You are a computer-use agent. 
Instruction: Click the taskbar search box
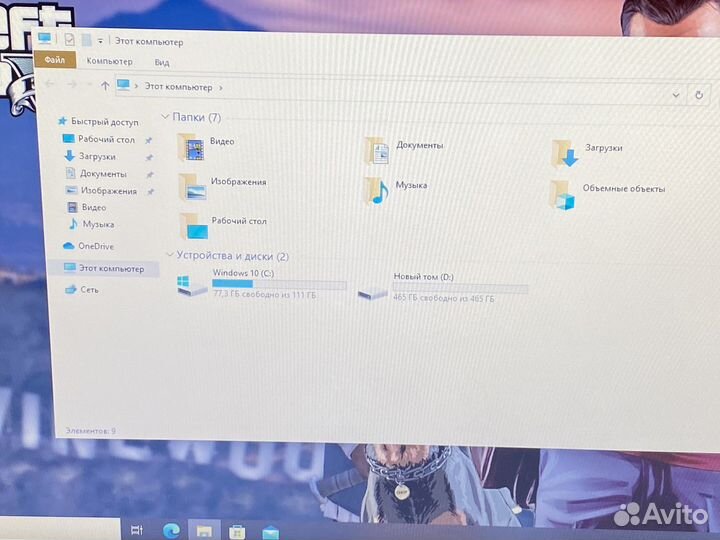(x=60, y=529)
